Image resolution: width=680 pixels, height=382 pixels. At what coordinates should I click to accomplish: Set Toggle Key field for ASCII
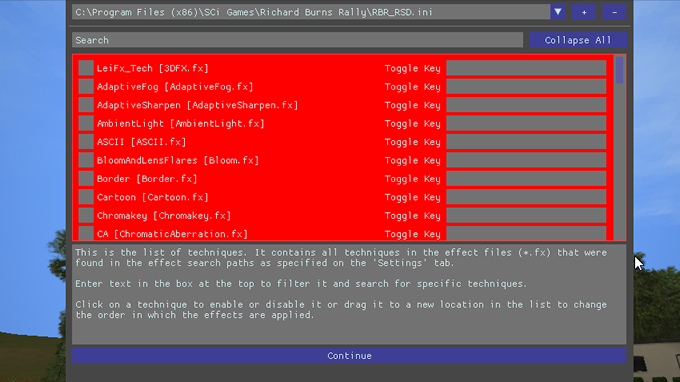tap(526, 142)
